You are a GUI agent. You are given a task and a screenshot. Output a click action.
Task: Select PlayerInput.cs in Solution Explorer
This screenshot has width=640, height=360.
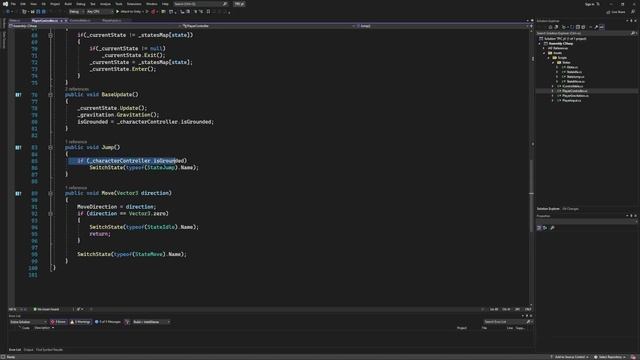(571, 100)
